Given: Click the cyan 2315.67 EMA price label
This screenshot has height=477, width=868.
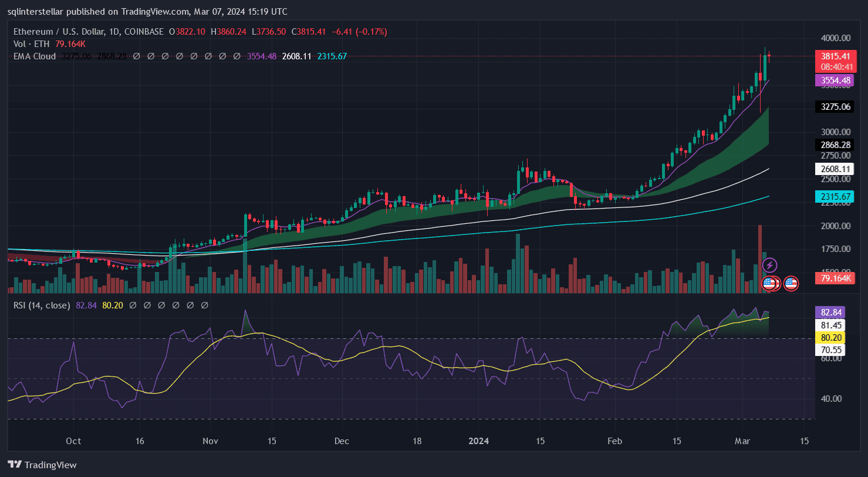Looking at the screenshot, I should coord(835,197).
